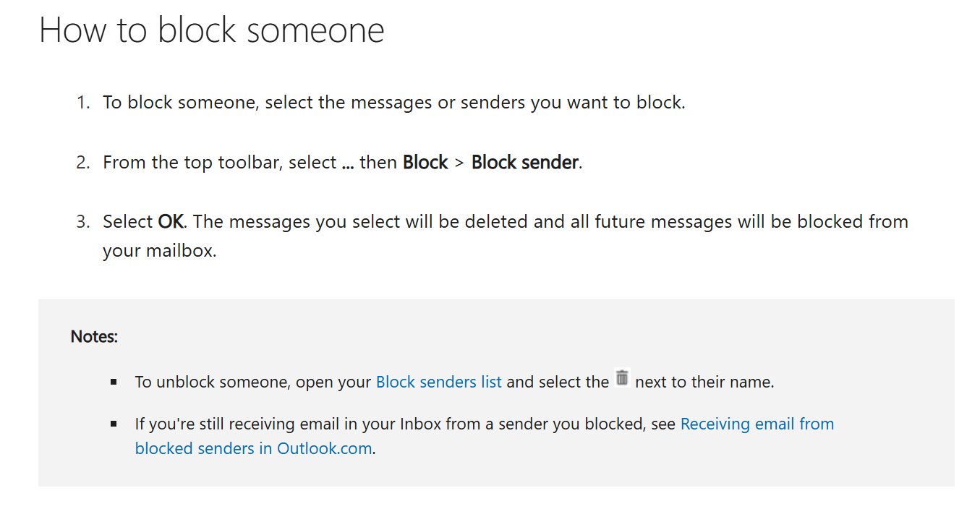Click the number 3. list marker
Image resolution: width=980 pixels, height=509 pixels.
pyautogui.click(x=83, y=221)
